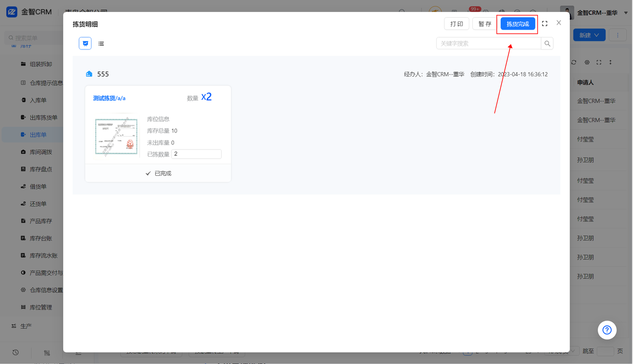Switch to list view in the dialog
Screen dimensions: 633x364
[101, 43]
